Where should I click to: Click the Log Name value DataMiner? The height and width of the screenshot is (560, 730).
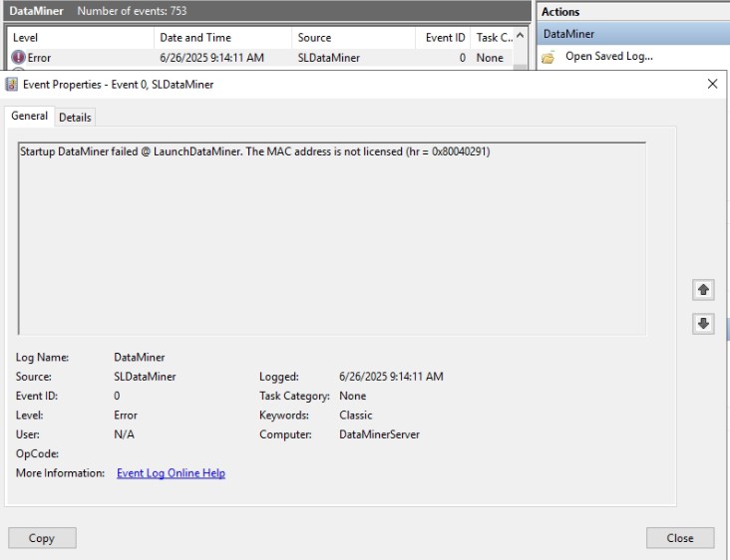click(x=140, y=357)
